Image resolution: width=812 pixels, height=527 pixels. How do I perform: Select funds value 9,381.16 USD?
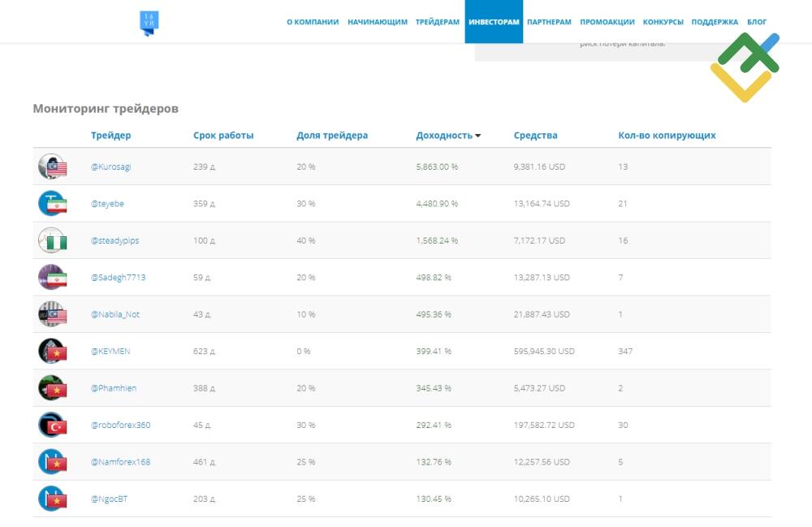539,166
